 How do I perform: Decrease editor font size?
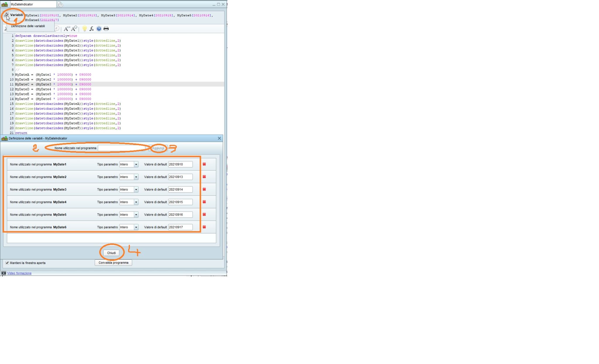[67, 29]
